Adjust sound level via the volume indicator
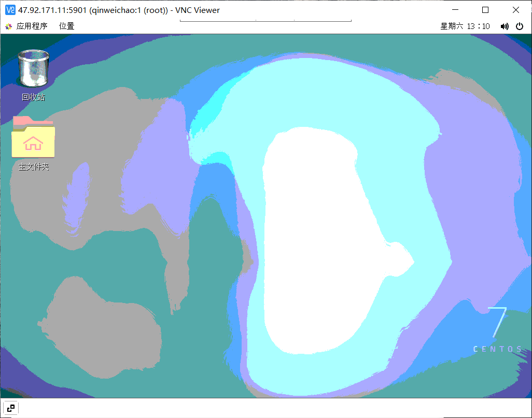This screenshot has height=418, width=532. pos(504,26)
